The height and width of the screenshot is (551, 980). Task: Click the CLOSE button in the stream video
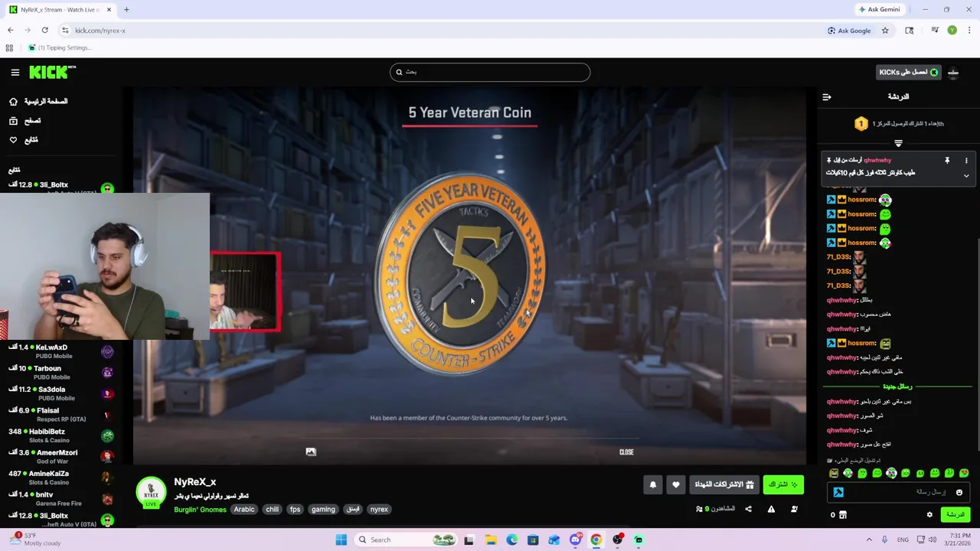coord(626,452)
